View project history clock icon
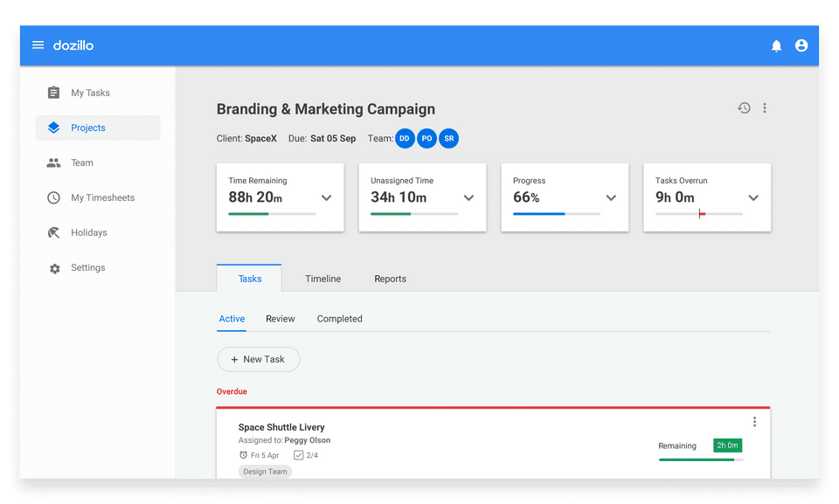839x504 pixels. click(744, 108)
